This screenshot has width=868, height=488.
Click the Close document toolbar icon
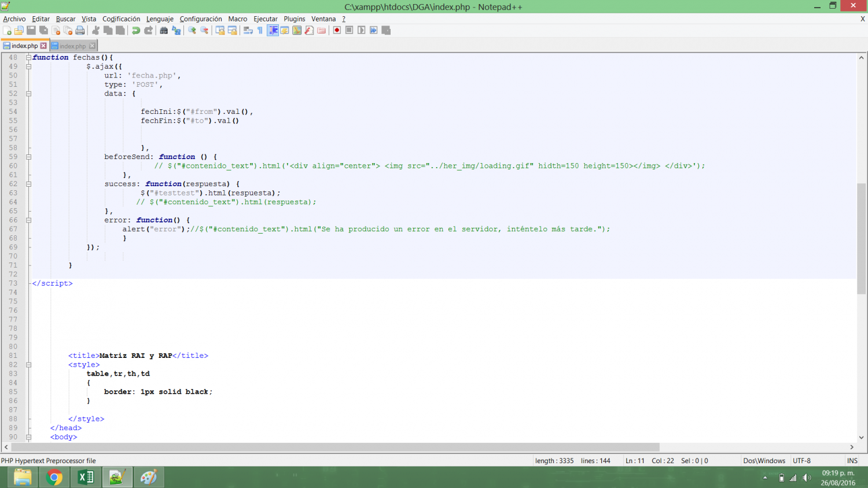tap(56, 30)
